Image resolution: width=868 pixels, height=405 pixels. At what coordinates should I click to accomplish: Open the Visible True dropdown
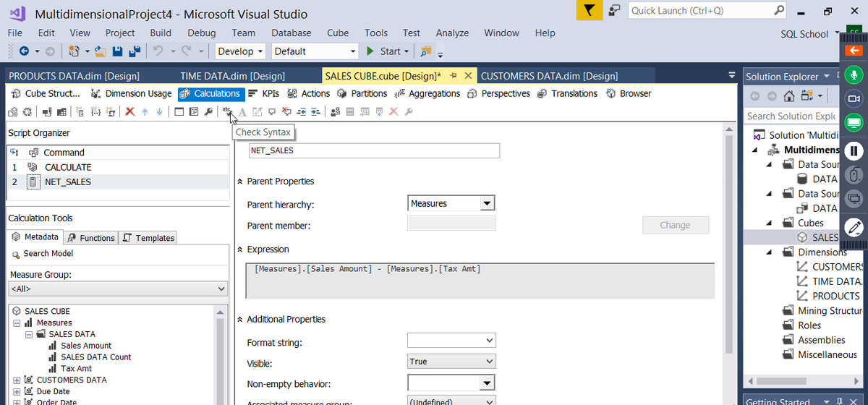(490, 361)
